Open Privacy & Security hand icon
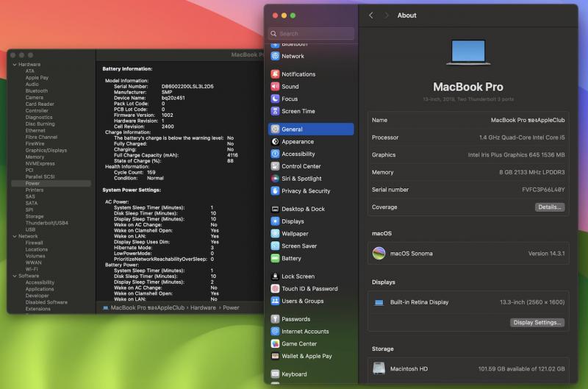Screen dimensions: 588x389 tap(275, 191)
